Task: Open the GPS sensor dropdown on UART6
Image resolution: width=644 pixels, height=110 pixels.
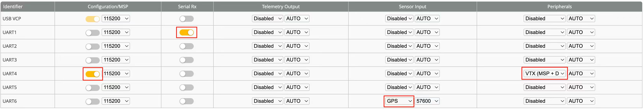Action: [x=399, y=101]
